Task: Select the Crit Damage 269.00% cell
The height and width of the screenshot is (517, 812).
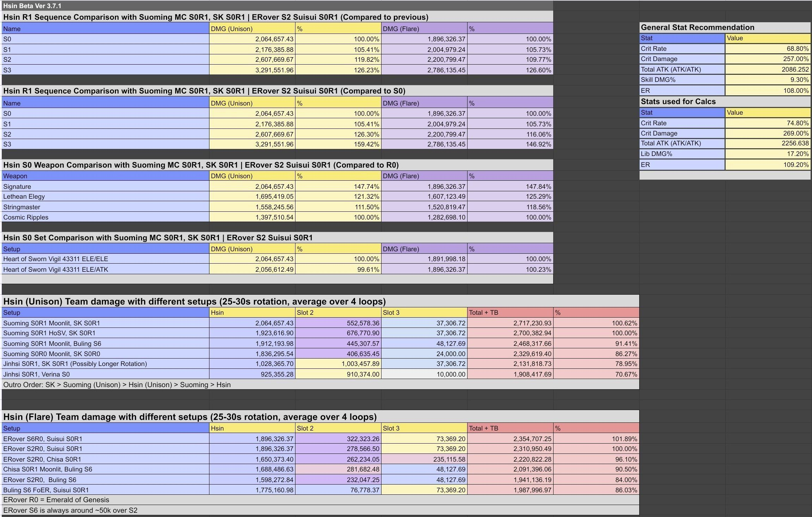Action: click(768, 133)
